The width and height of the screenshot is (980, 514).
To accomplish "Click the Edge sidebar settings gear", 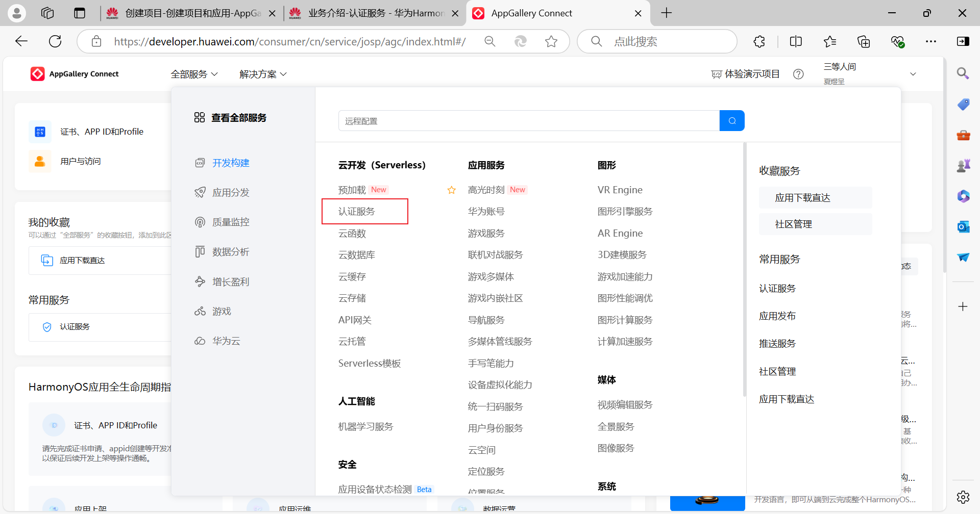I will (963, 497).
